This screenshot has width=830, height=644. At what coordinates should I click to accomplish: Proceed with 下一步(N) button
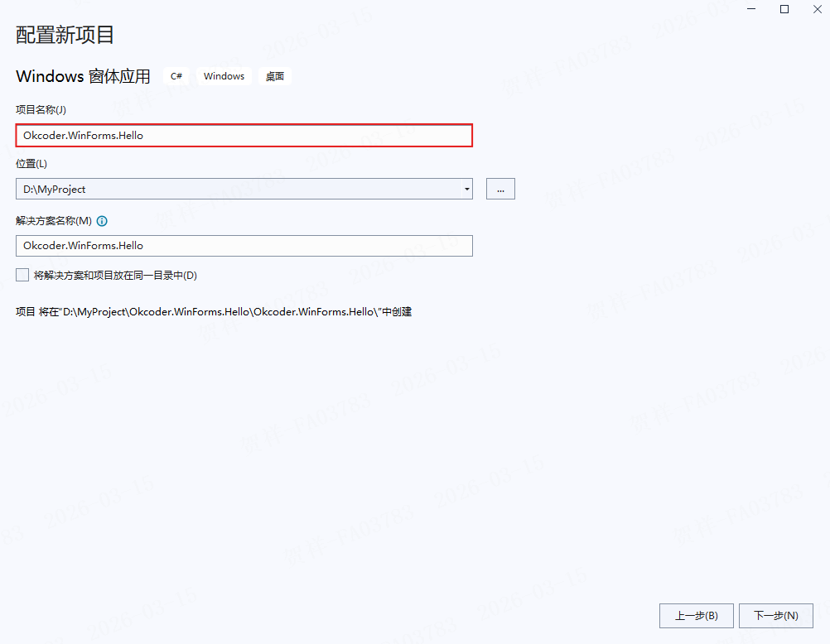pos(775,615)
